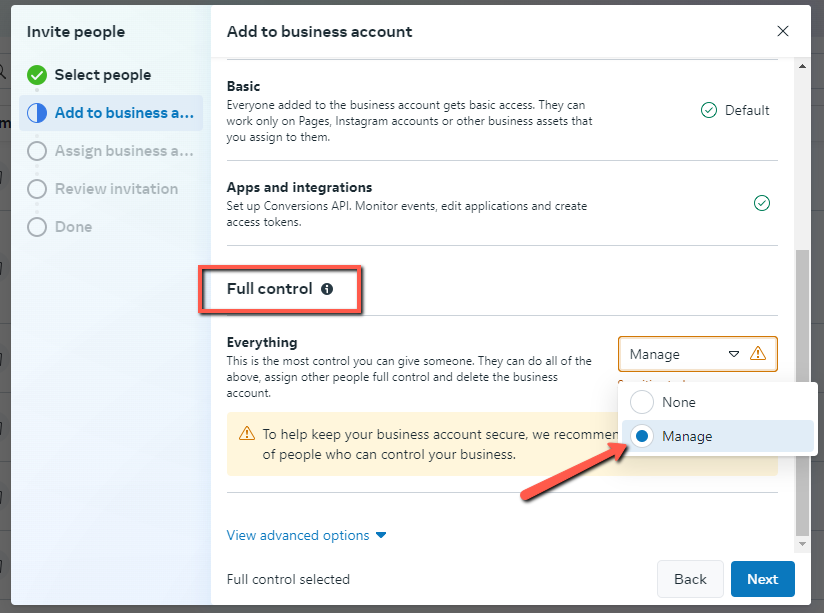Image resolution: width=824 pixels, height=613 pixels.
Task: Open the Done step
Action: 111,227
